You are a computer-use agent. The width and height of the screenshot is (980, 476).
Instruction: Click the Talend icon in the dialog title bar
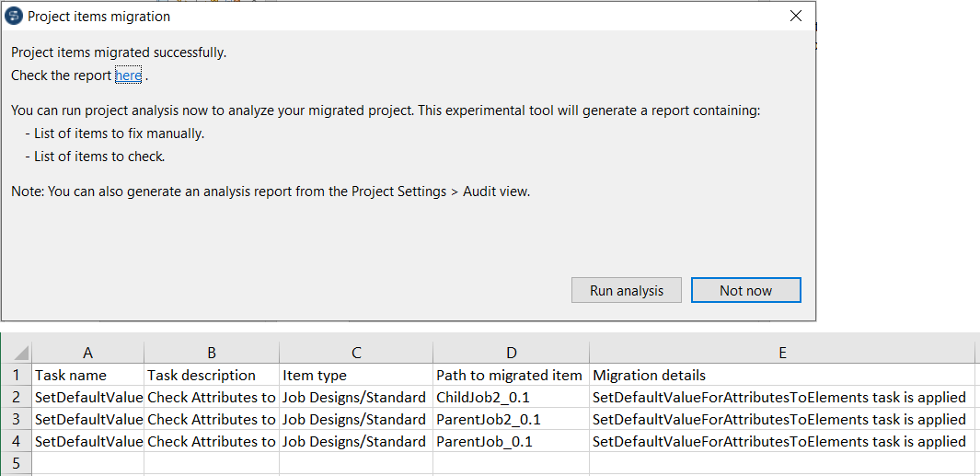(x=15, y=17)
